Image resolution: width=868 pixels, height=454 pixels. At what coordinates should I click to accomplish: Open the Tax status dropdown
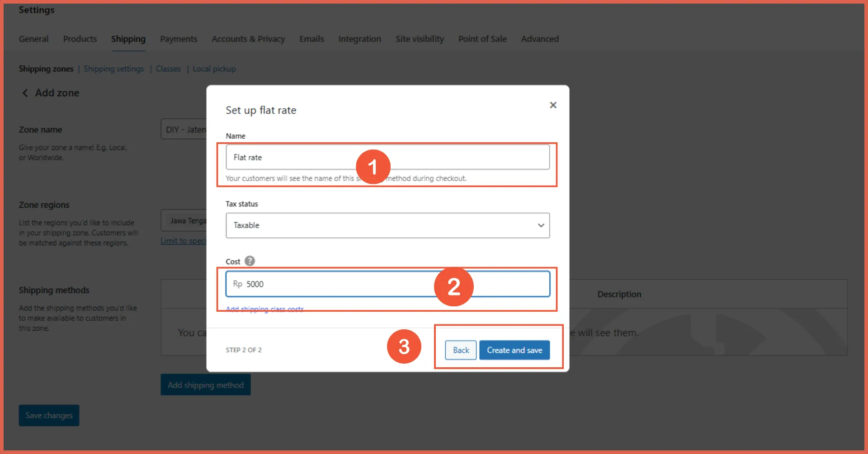coord(387,225)
